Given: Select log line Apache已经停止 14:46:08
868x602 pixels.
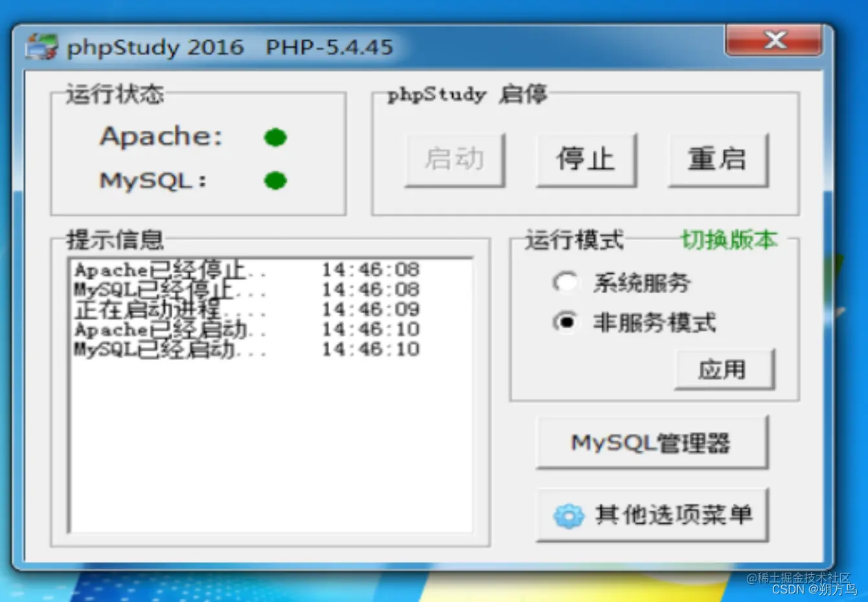Looking at the screenshot, I should pos(247,269).
